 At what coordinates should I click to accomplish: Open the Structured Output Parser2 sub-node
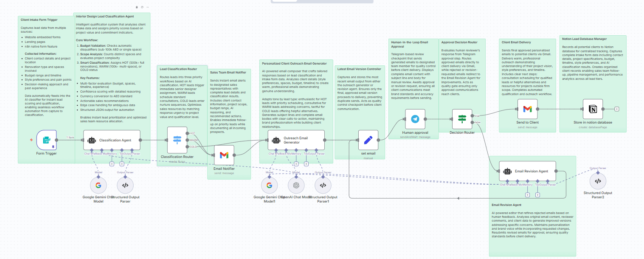coord(598,181)
